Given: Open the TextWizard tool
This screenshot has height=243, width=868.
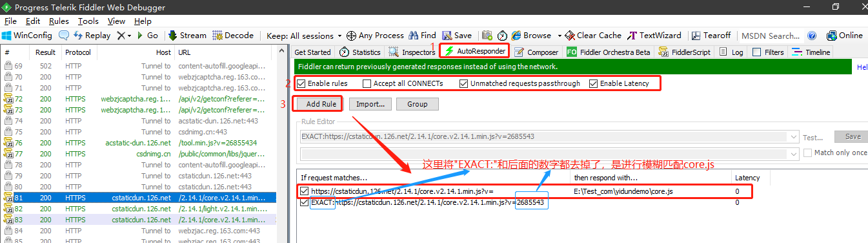Looking at the screenshot, I should tap(654, 36).
